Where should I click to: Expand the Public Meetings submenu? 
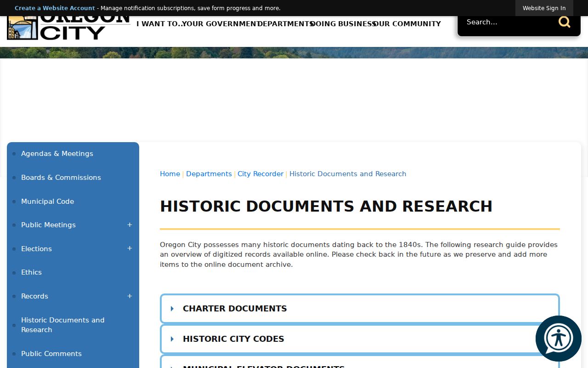[x=130, y=225]
